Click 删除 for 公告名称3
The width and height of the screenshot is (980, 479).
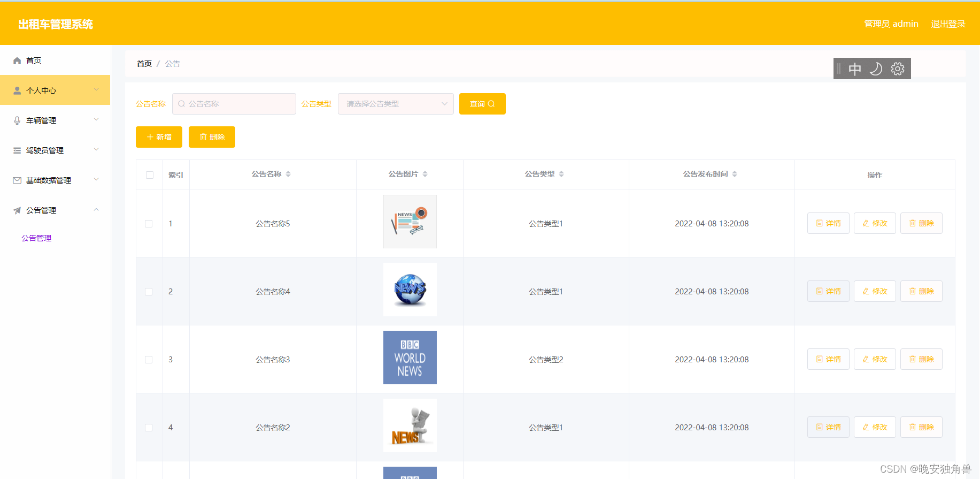tap(921, 359)
